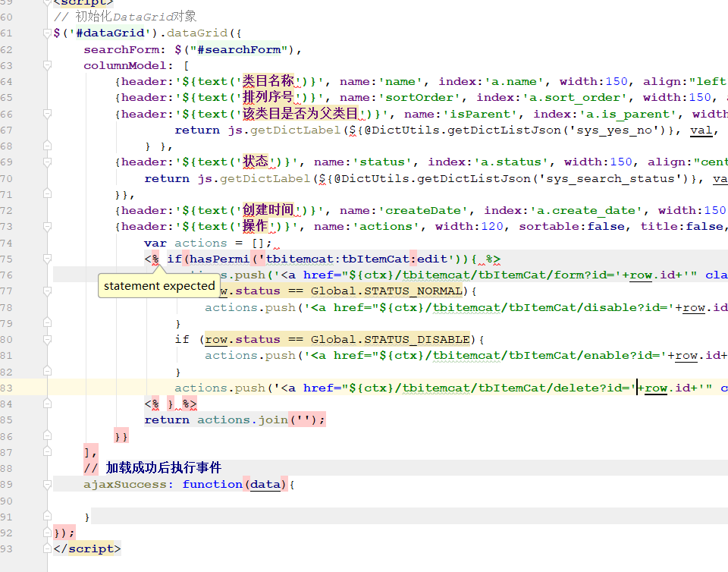728x572 pixels.
Task: Click fold end marker on line 68
Action: click(47, 146)
